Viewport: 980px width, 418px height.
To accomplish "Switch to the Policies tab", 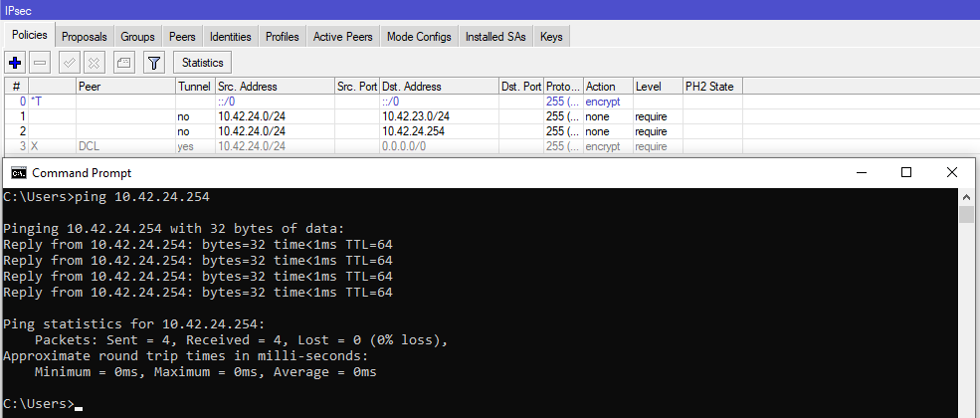I will click(30, 36).
